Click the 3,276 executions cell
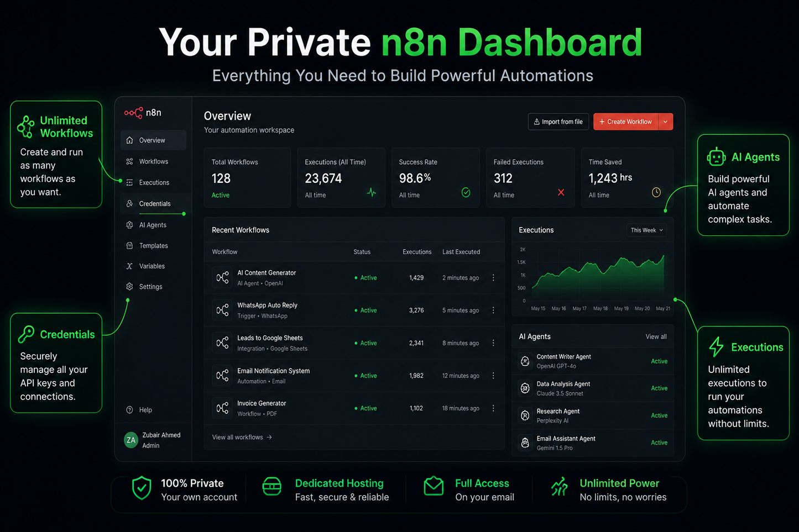 click(x=416, y=310)
